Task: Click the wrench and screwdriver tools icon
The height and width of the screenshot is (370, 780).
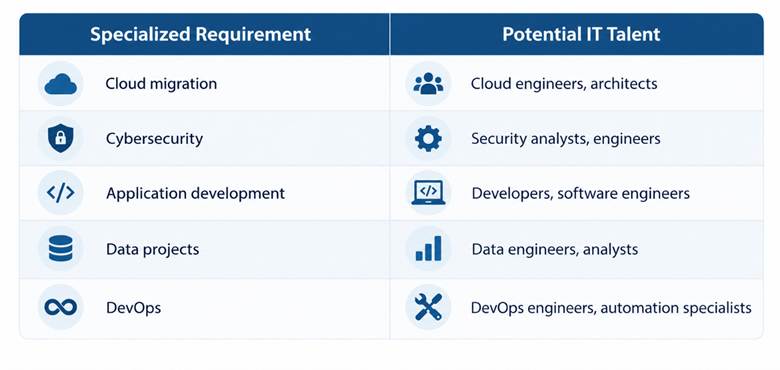Action: [x=428, y=307]
